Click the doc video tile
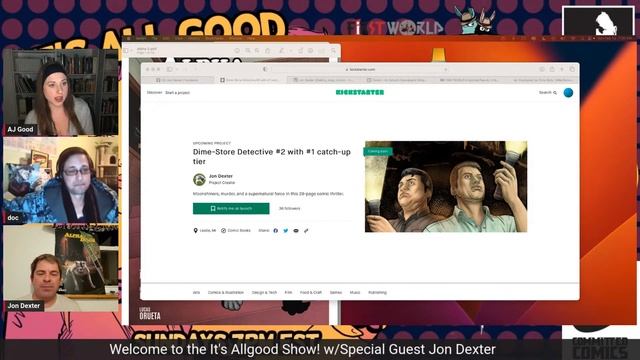 pos(61,180)
